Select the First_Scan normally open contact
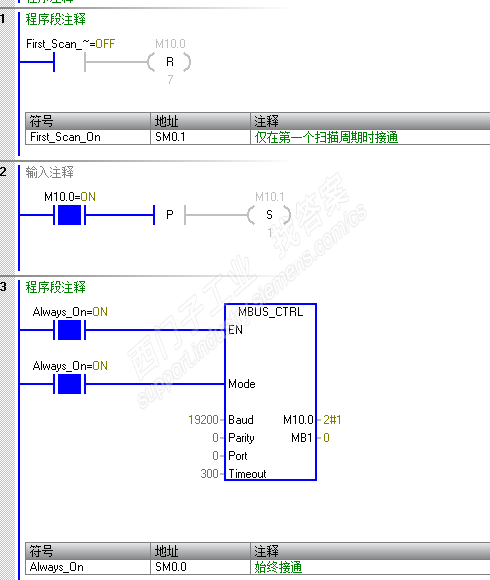The width and height of the screenshot is (490, 580). [69, 62]
